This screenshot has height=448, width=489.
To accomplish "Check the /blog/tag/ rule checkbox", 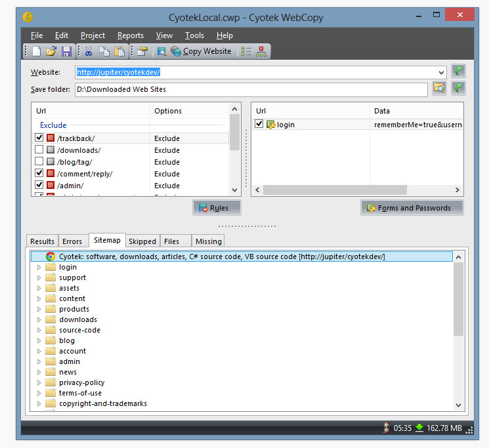I will click(x=39, y=161).
